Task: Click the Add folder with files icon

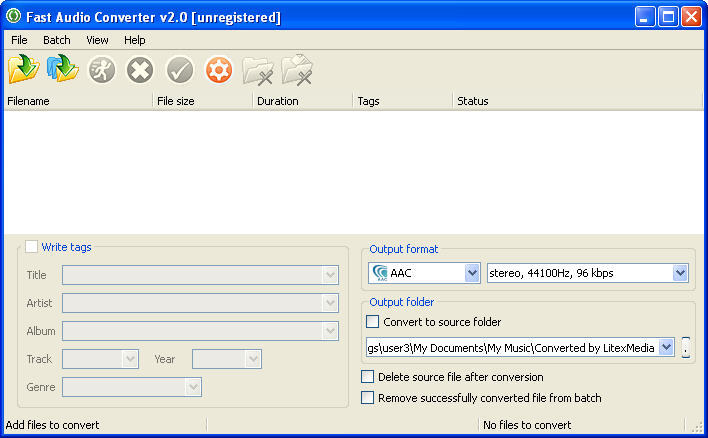Action: coord(62,69)
